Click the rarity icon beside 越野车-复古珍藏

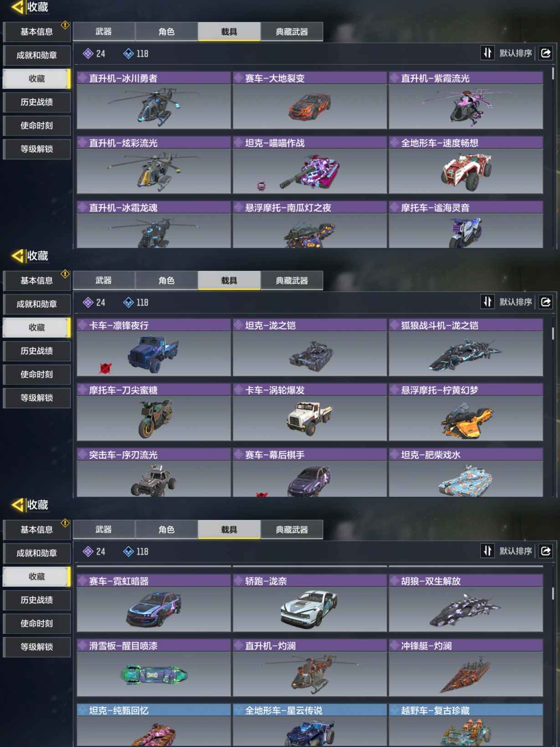394,710
